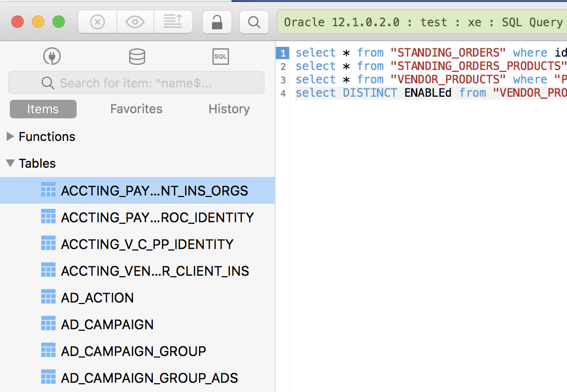This screenshot has width=567, height=392.
Task: Click the item search field
Action: pyautogui.click(x=136, y=82)
